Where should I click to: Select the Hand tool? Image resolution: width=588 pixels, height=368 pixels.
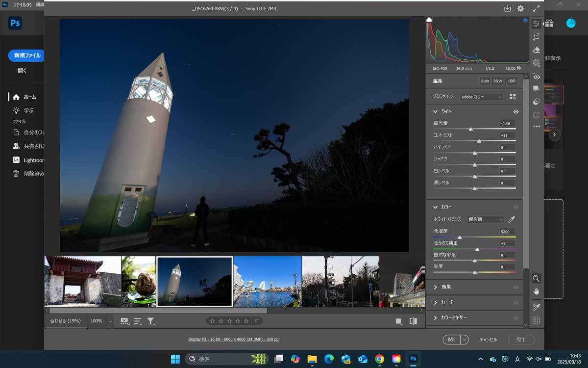pos(537,291)
